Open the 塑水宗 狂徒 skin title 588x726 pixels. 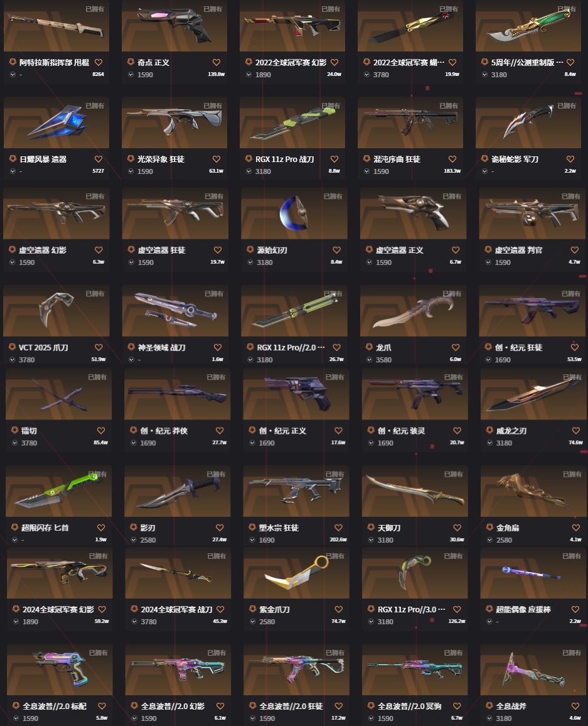click(279, 528)
